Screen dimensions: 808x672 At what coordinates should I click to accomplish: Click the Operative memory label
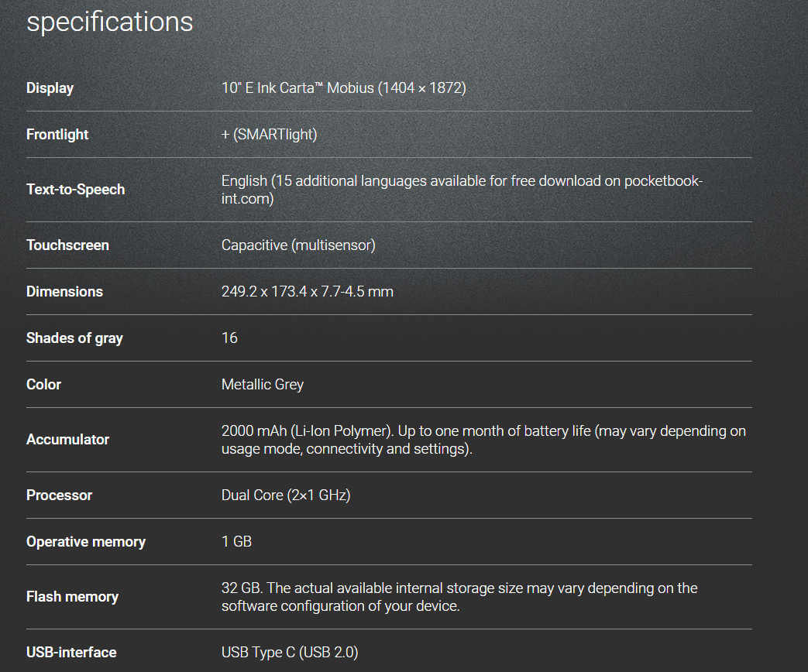(85, 542)
